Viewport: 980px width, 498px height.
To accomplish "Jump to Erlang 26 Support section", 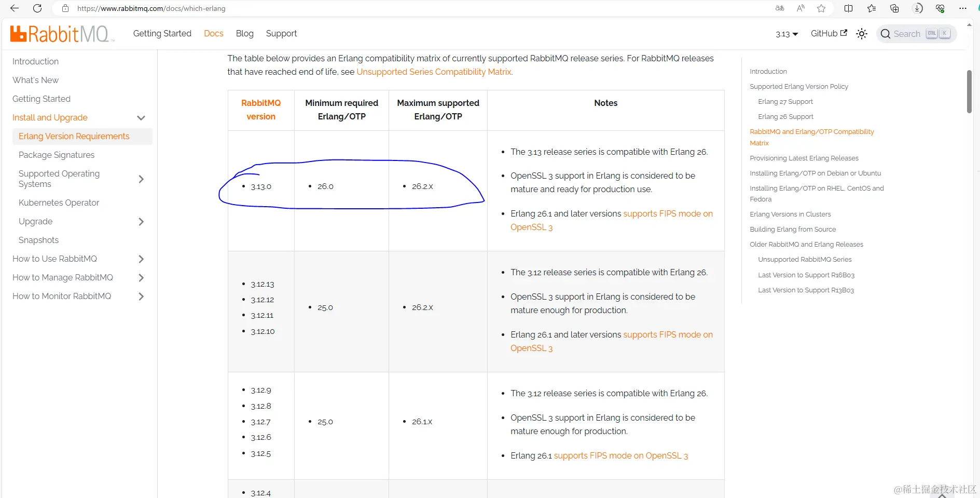I will click(x=785, y=116).
